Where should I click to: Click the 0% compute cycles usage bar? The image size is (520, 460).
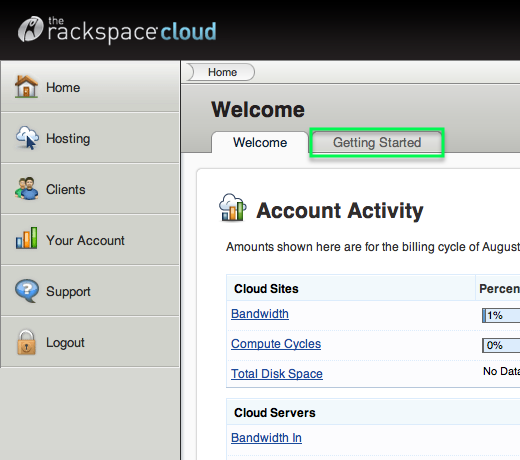(501, 345)
